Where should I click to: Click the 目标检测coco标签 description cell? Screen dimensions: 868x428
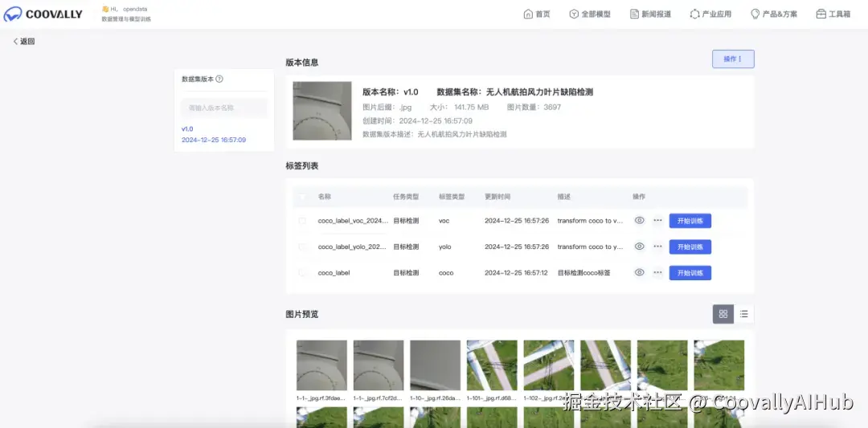pos(584,272)
